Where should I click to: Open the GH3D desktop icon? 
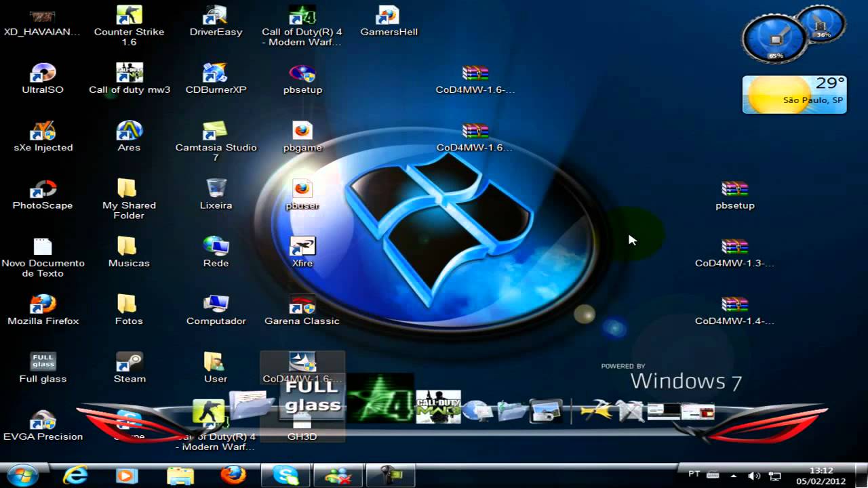[302, 430]
